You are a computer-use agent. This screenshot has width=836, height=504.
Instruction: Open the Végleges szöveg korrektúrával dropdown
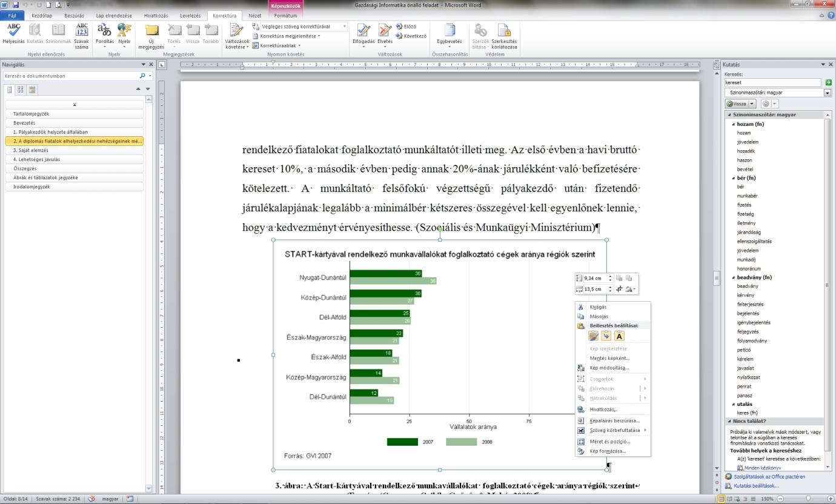point(345,27)
